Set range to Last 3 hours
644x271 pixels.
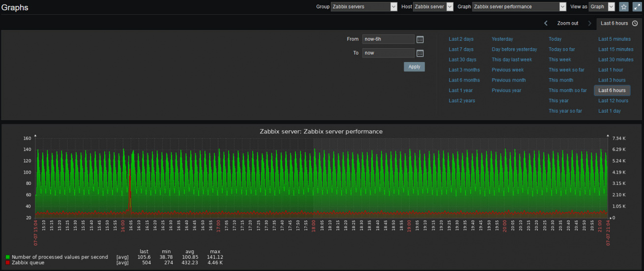click(612, 80)
